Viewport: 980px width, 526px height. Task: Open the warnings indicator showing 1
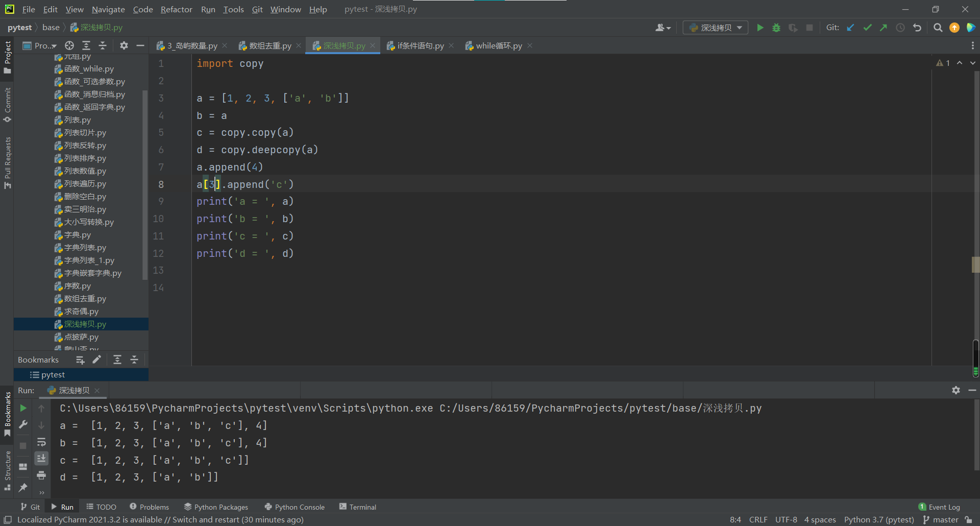coord(943,63)
